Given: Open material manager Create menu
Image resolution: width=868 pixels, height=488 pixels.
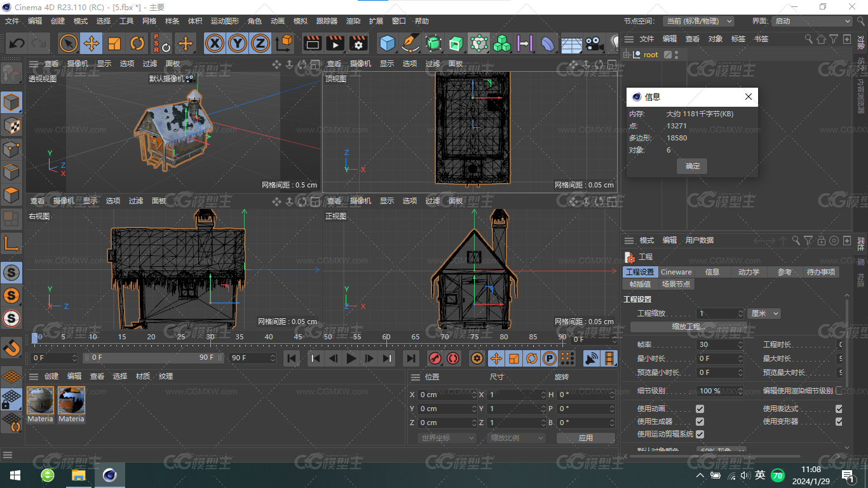Looking at the screenshot, I should tap(51, 376).
